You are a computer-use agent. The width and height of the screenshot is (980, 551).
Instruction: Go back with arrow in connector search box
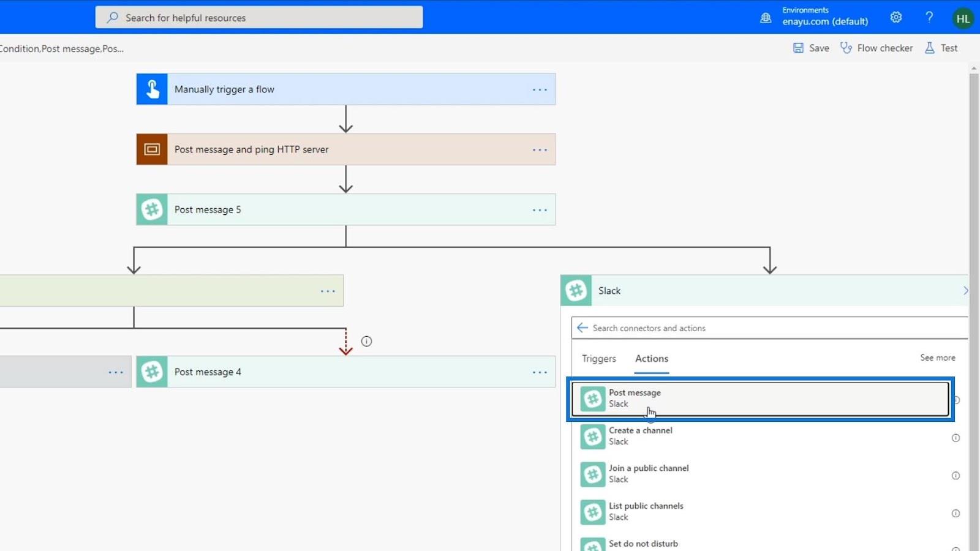click(582, 328)
